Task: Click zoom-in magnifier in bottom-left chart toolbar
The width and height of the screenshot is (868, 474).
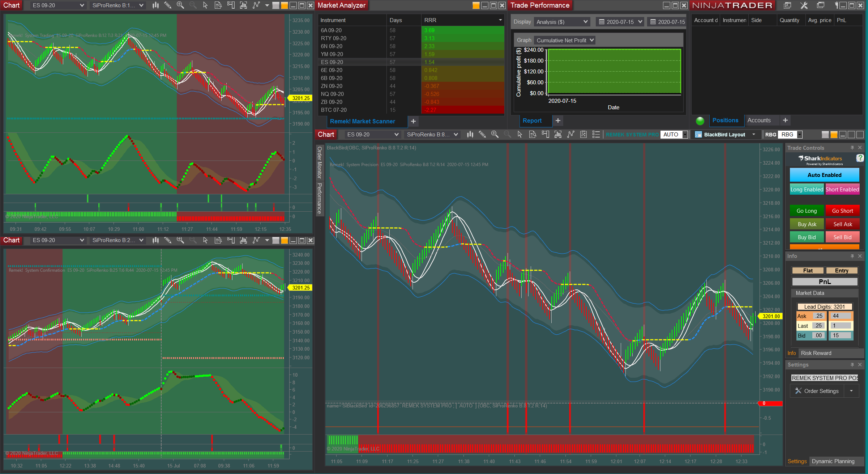Action: click(180, 240)
